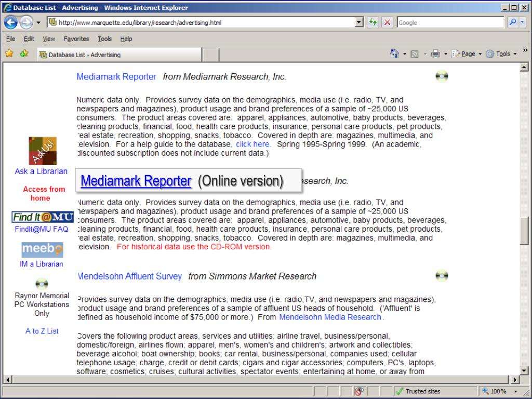Open the Favorites menu
The width and height of the screenshot is (532, 399).
pos(76,39)
